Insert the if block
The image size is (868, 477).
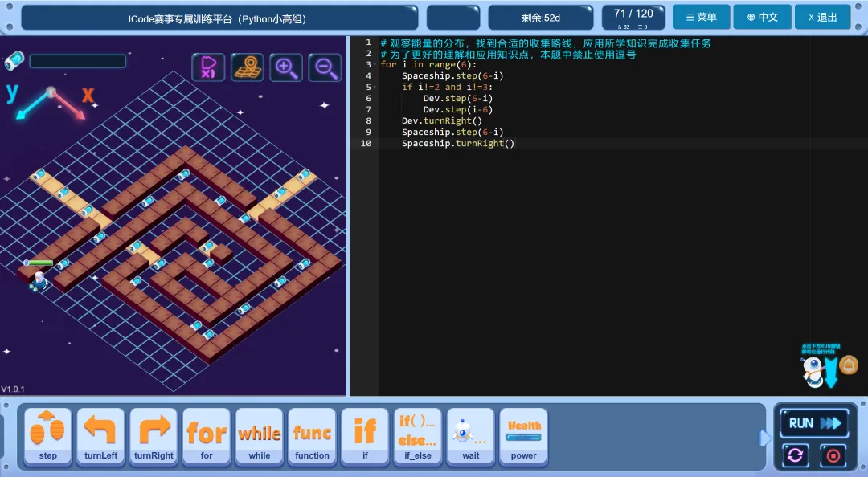coord(365,437)
